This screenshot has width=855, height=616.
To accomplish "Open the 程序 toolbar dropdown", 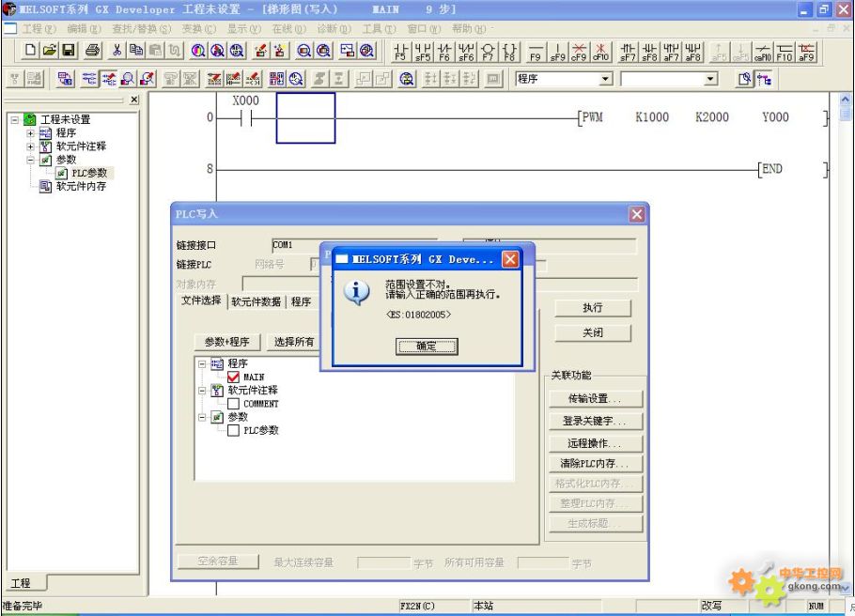I will (x=605, y=79).
